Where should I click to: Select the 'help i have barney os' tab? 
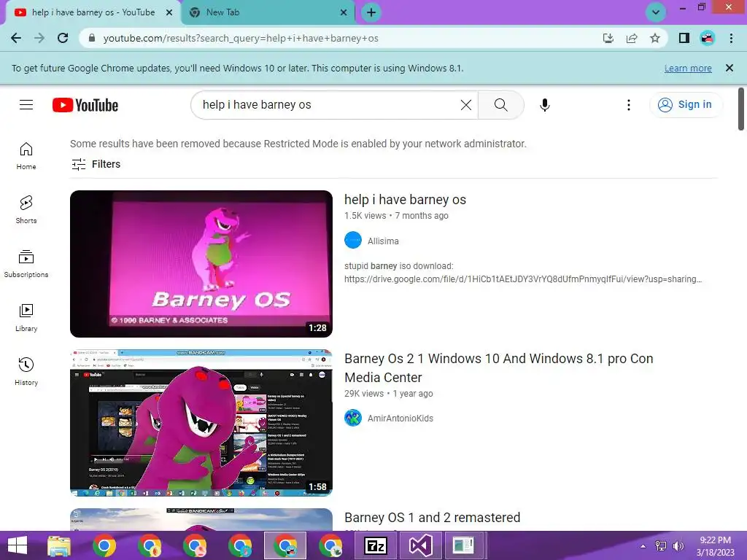pyautogui.click(x=93, y=12)
